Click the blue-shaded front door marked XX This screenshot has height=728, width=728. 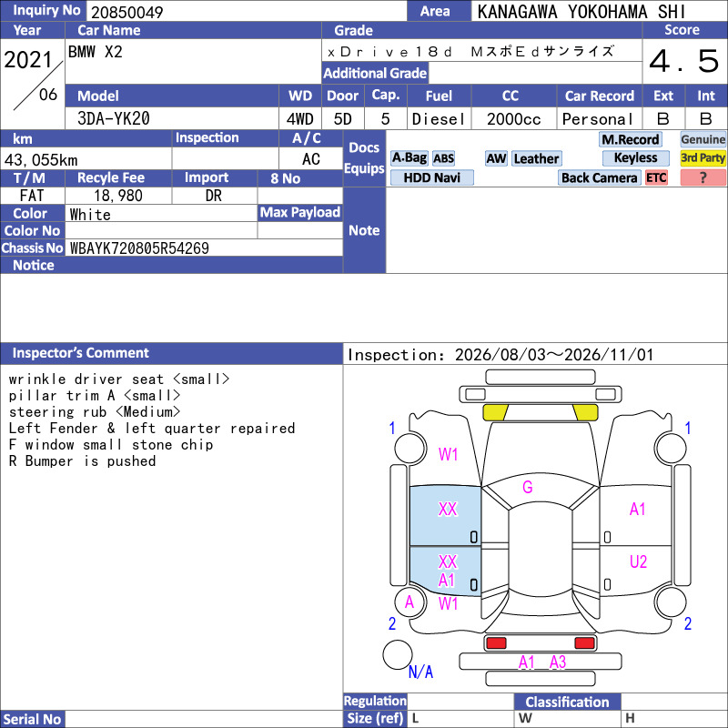point(445,516)
